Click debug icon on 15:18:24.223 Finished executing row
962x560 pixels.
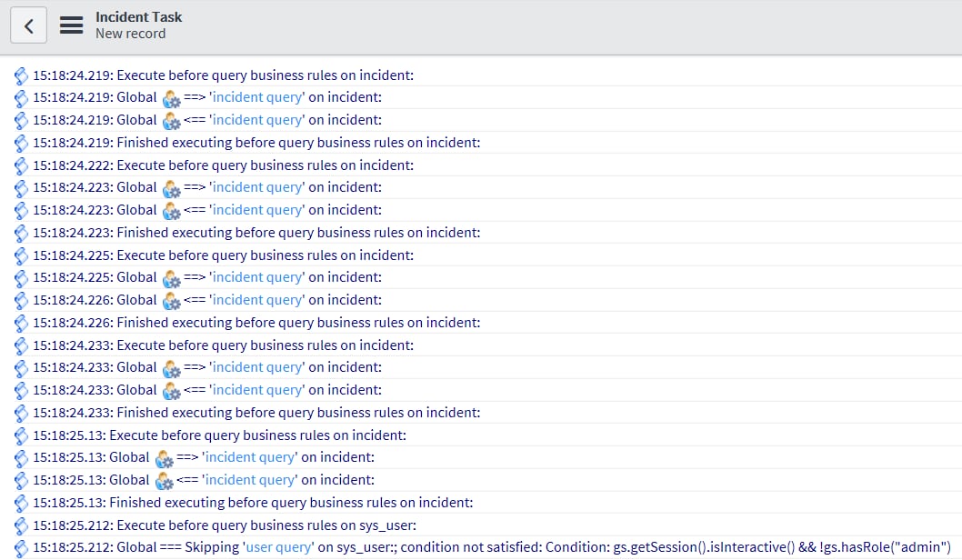pyautogui.click(x=21, y=234)
